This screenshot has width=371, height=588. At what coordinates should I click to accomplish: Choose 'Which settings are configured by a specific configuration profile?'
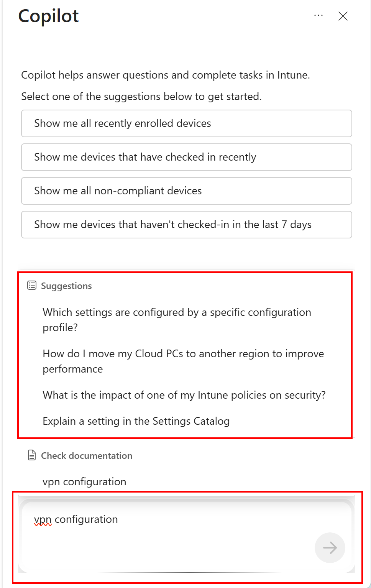coord(176,320)
